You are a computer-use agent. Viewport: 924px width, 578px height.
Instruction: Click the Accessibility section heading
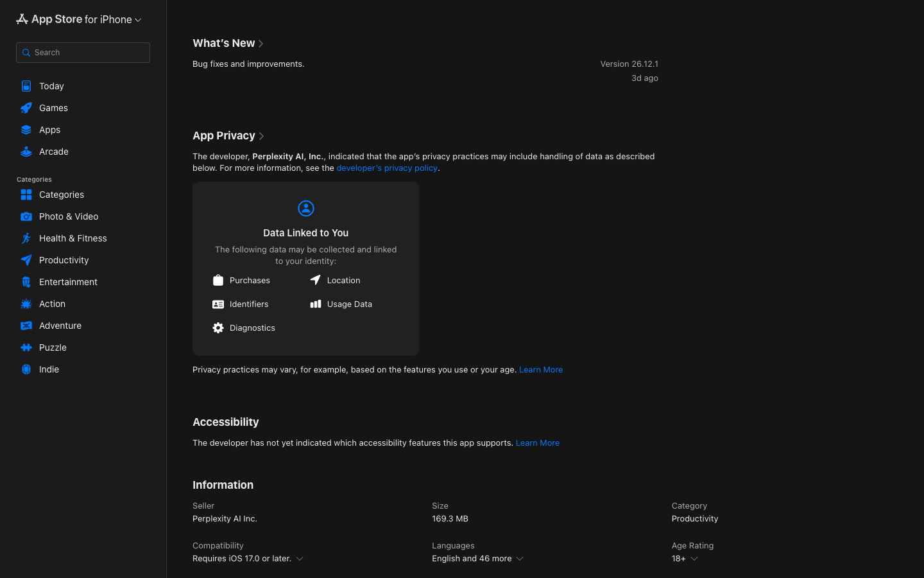tap(226, 422)
